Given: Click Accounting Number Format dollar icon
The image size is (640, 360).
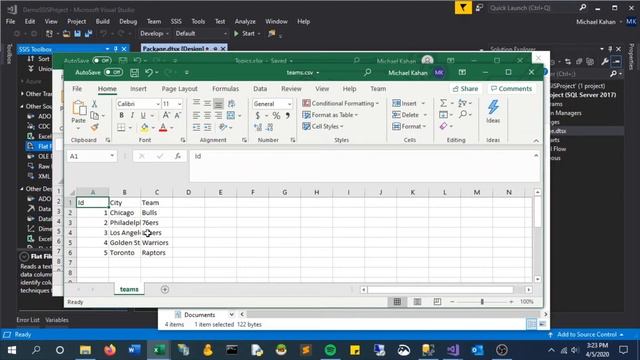Looking at the screenshot, I should [x=258, y=116].
